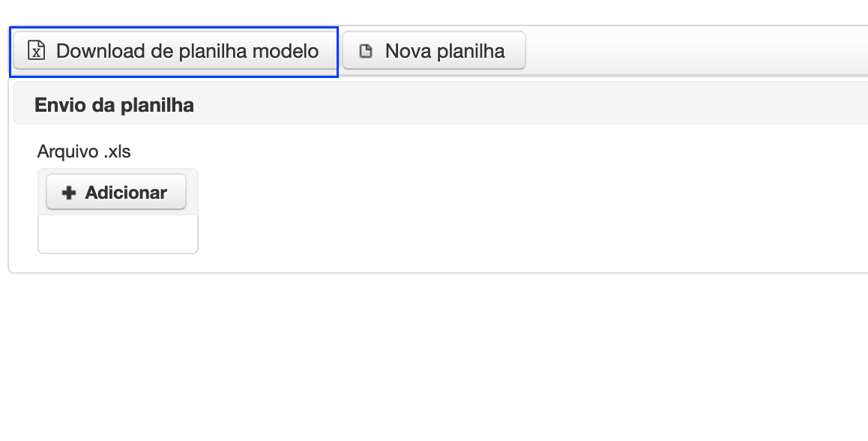
Task: Click the 'Download de planilha modelo' text
Action: pos(187,51)
